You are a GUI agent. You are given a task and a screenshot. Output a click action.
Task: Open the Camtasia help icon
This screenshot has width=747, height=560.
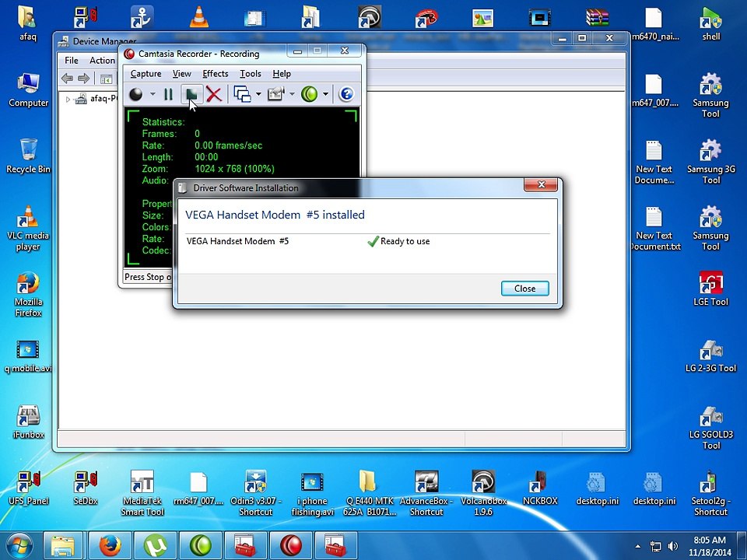(x=346, y=94)
